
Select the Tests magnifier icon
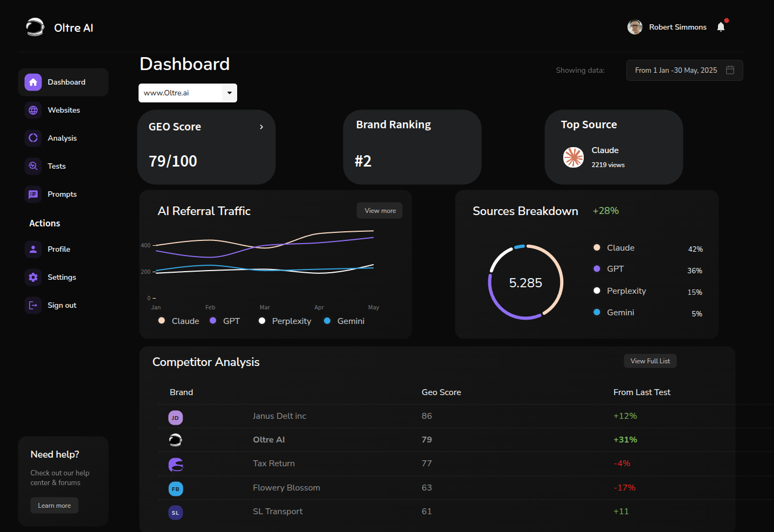point(33,166)
